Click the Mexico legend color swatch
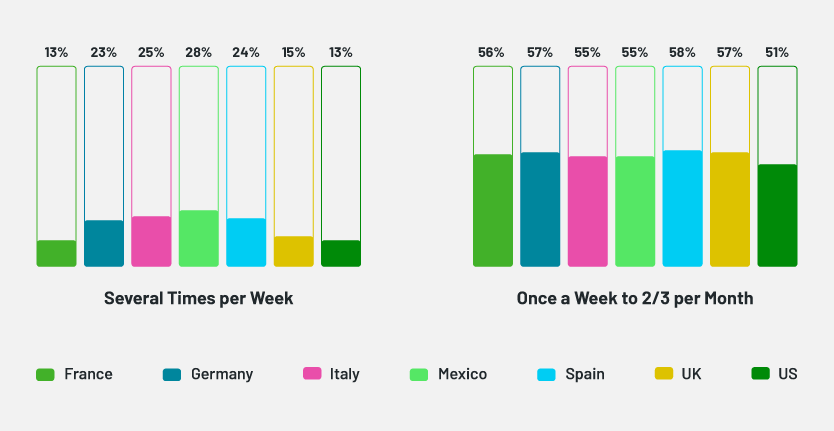 pyautogui.click(x=419, y=375)
